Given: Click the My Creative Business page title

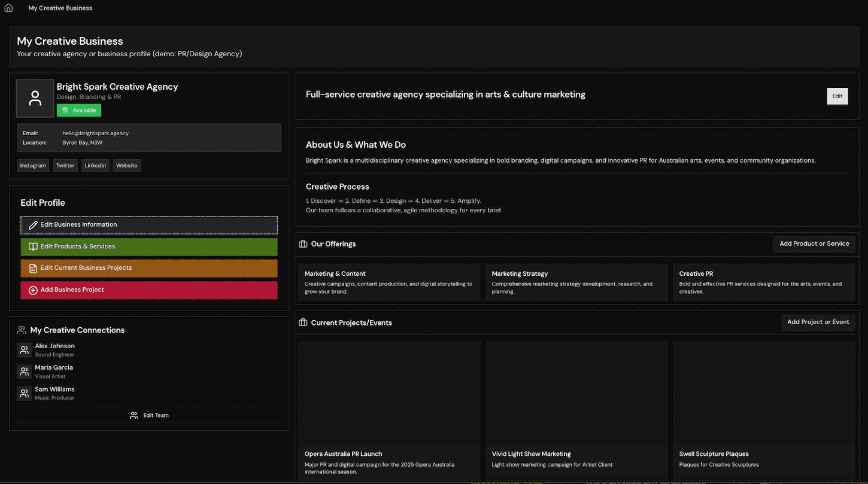Looking at the screenshot, I should (x=70, y=41).
